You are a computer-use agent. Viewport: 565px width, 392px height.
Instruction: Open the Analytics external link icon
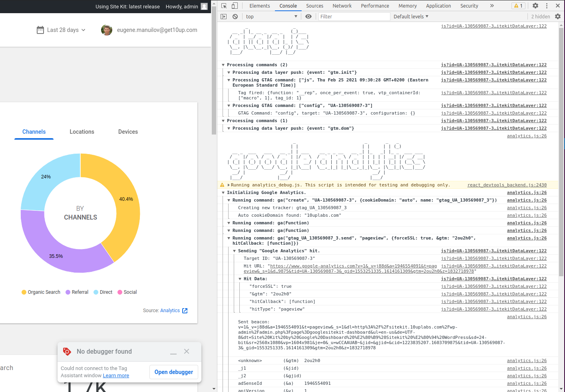point(185,311)
